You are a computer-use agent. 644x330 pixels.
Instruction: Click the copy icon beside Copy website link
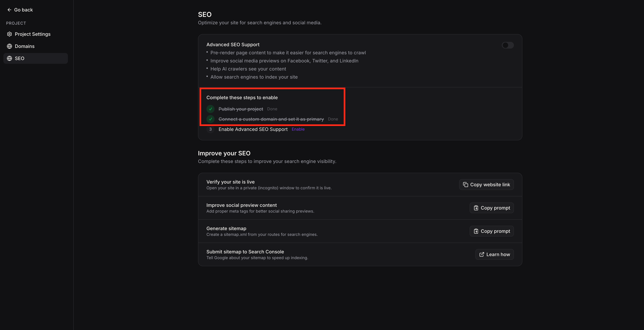(x=465, y=185)
